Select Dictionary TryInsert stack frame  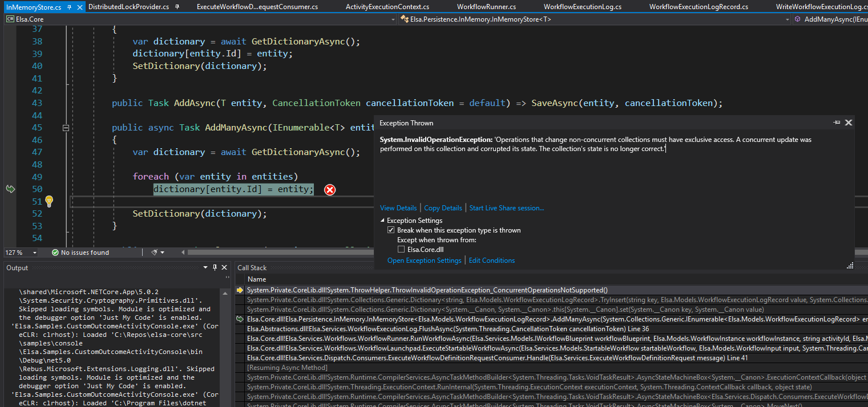pyautogui.click(x=557, y=300)
